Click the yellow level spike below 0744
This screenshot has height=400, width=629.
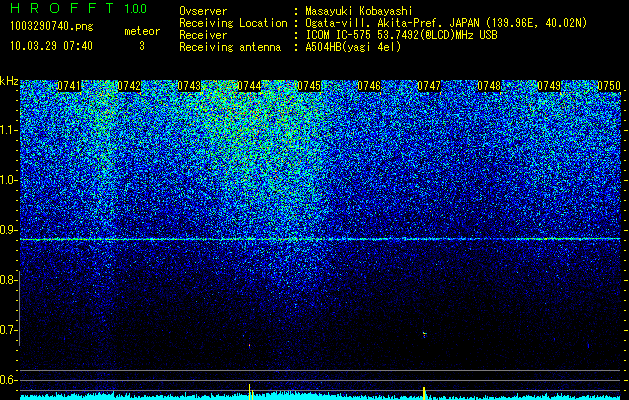(x=250, y=392)
